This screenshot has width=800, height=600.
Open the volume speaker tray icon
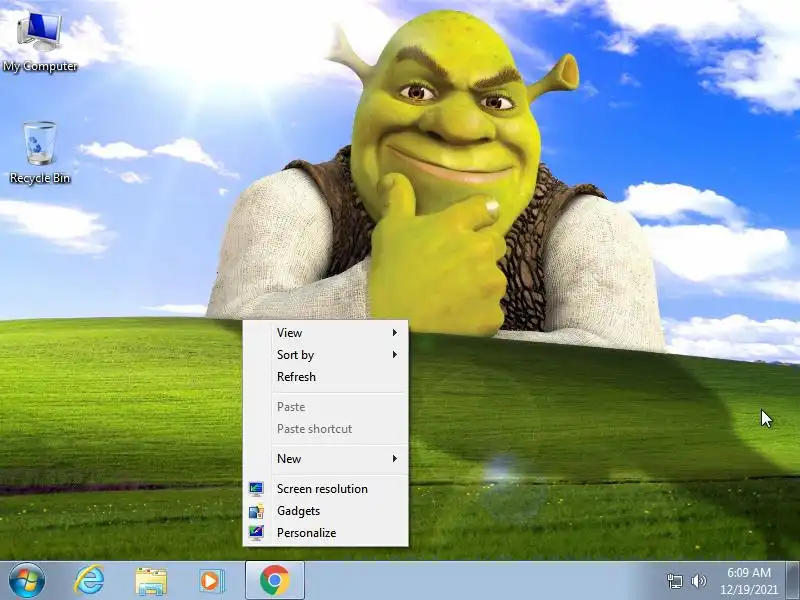coord(698,581)
